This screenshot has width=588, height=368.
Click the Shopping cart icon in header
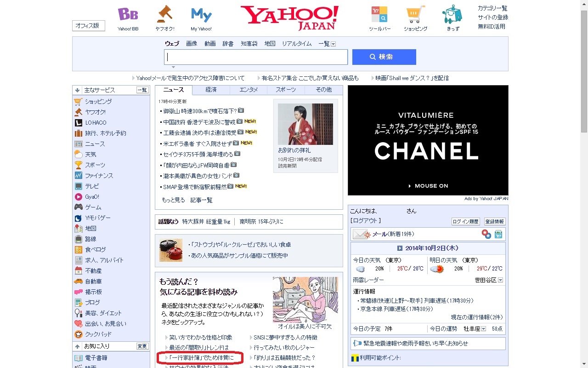tap(415, 15)
